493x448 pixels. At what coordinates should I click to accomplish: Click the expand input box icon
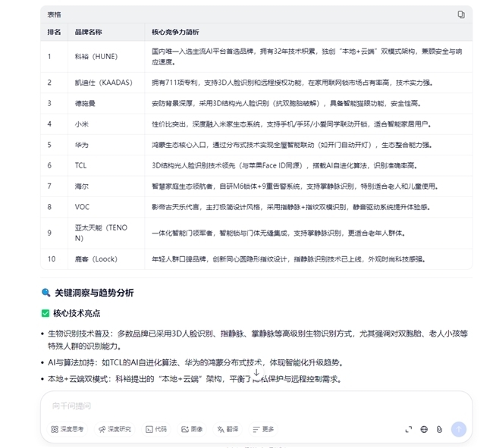[409, 429]
